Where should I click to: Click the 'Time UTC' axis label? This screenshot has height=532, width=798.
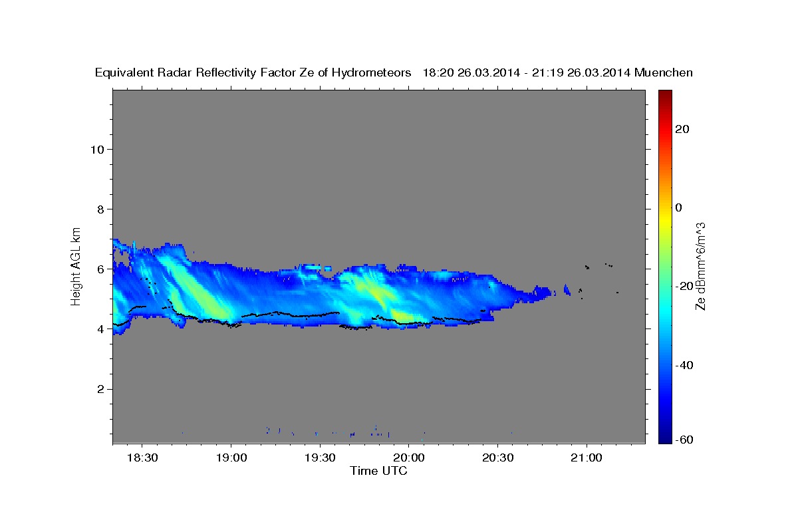[x=378, y=471]
